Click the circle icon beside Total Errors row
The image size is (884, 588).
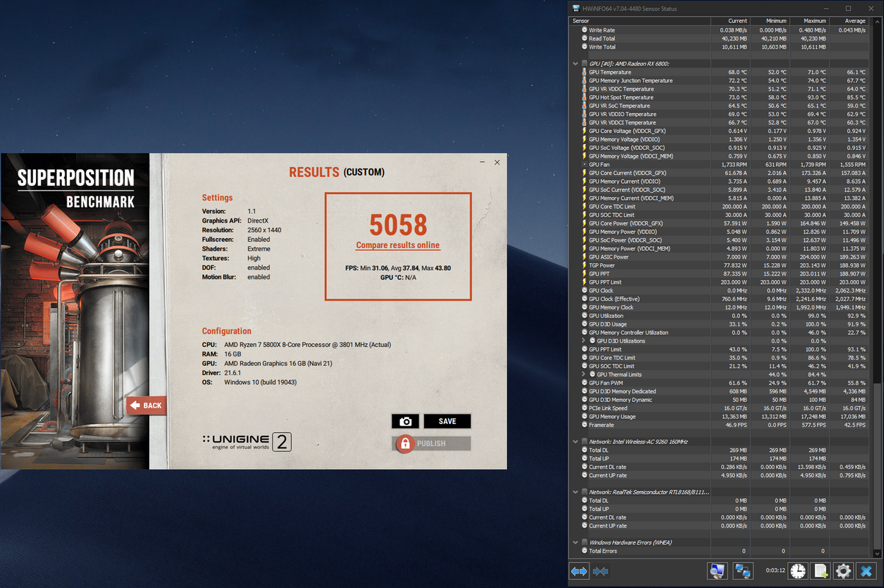584,551
